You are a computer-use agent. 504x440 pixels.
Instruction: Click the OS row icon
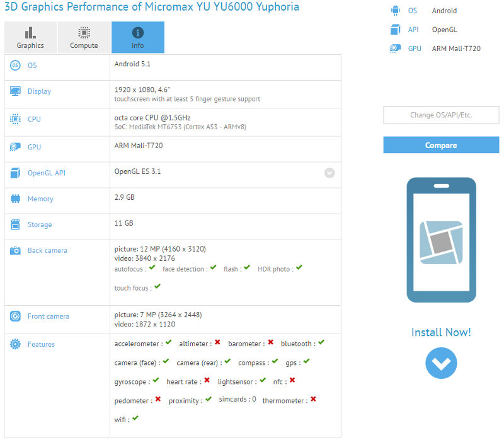click(x=15, y=66)
